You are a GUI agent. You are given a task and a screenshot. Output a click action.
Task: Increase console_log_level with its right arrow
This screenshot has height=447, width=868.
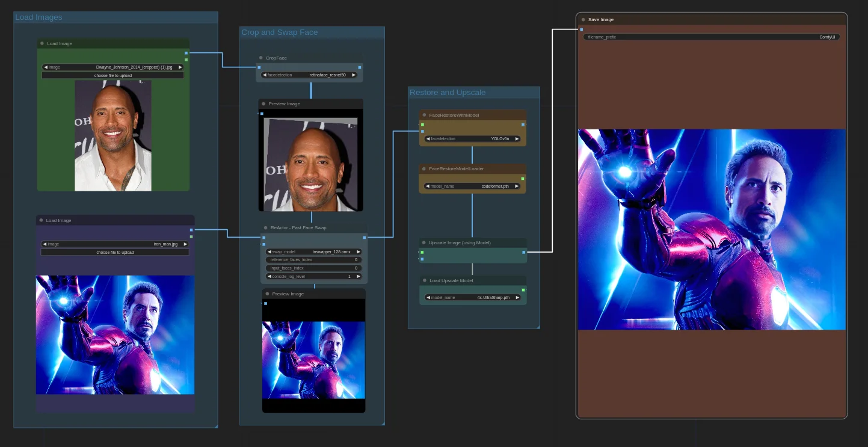tap(359, 276)
